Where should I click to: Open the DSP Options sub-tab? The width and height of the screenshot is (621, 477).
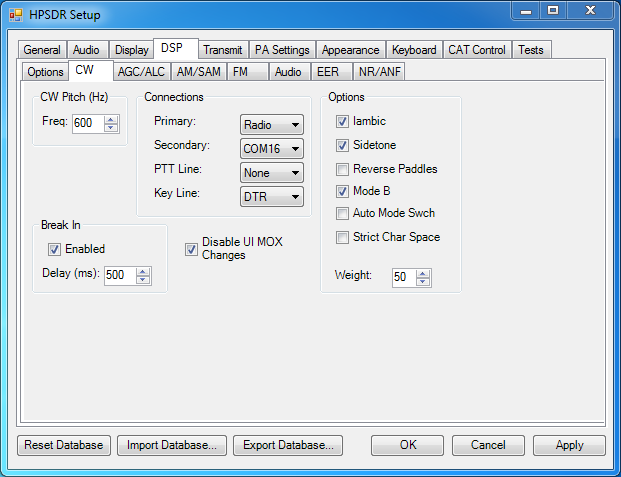click(x=45, y=72)
